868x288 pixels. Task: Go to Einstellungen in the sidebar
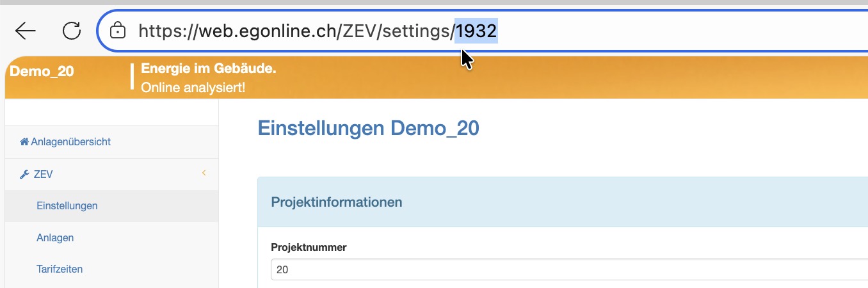point(67,206)
